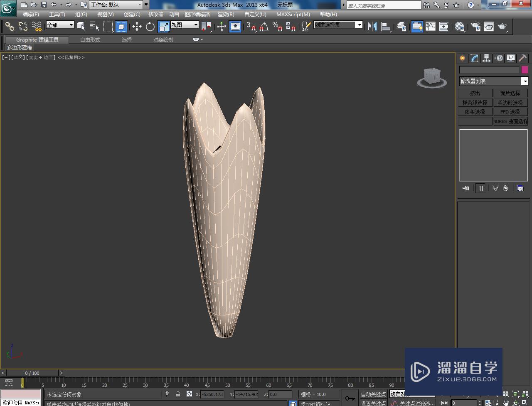Open the Rendered Frame Window
532x406 pixels.
[x=489, y=27]
